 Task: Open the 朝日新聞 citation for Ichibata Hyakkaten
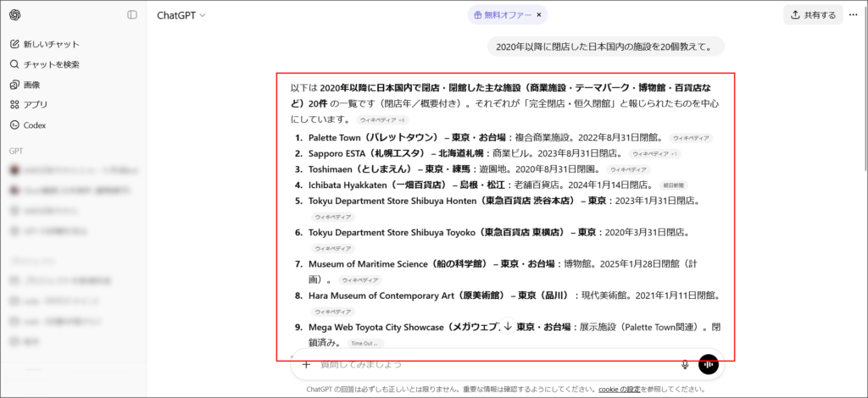pos(674,185)
